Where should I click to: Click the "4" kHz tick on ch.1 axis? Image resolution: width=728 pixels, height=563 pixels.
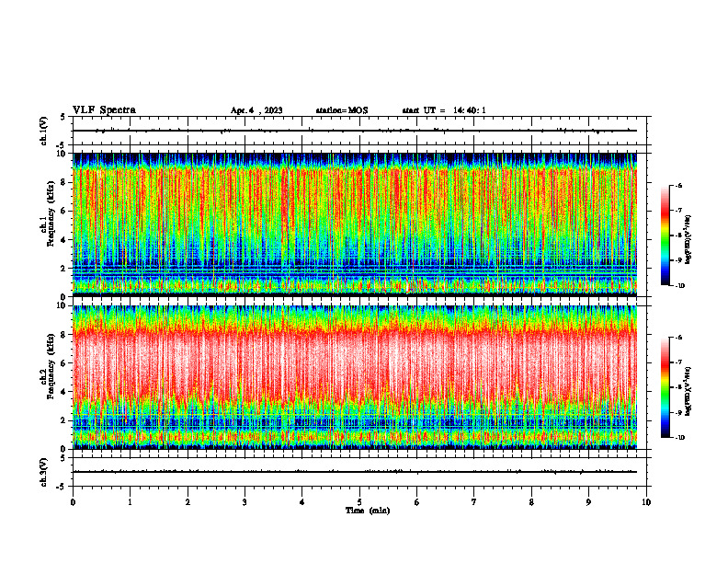click(64, 240)
